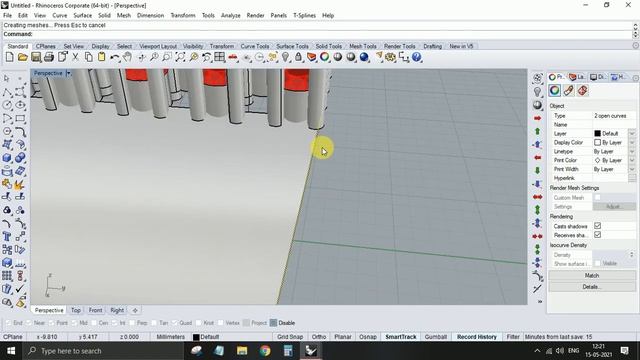Click the Details button
Screen dimensions: 640x360
tap(591, 287)
